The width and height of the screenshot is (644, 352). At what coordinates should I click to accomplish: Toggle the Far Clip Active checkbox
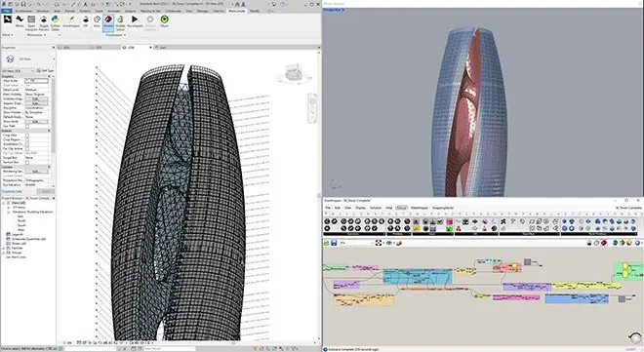[x=27, y=148]
